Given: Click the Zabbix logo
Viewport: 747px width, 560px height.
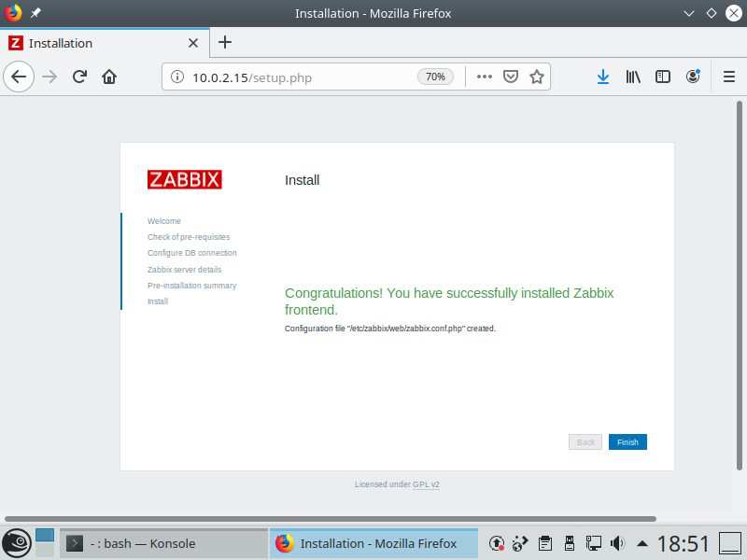Looking at the screenshot, I should click(x=184, y=179).
